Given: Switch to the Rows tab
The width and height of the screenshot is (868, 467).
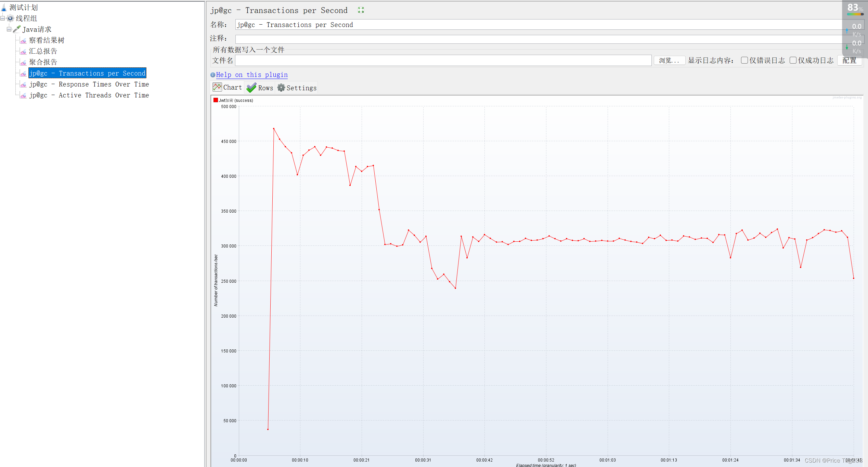Looking at the screenshot, I should [260, 88].
